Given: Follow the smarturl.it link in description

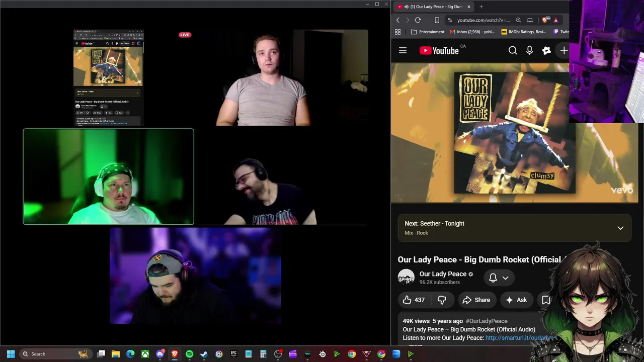Looking at the screenshot, I should pyautogui.click(x=520, y=338).
